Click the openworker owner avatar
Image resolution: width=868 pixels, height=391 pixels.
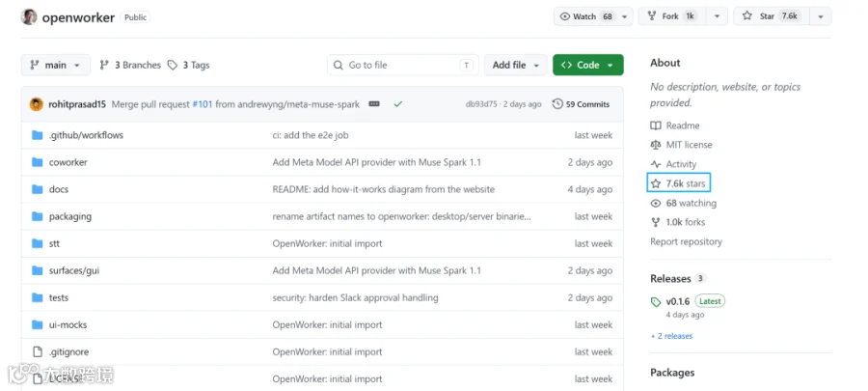pyautogui.click(x=29, y=17)
